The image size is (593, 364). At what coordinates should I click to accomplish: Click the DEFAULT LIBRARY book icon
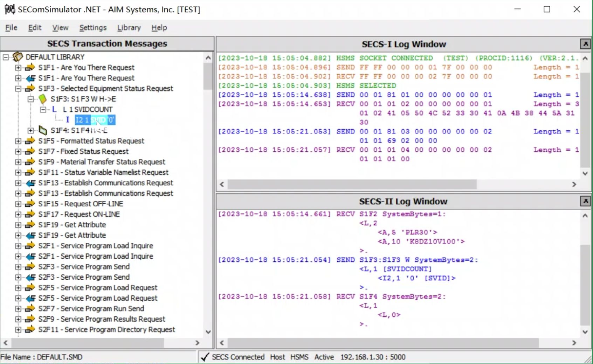[18, 57]
